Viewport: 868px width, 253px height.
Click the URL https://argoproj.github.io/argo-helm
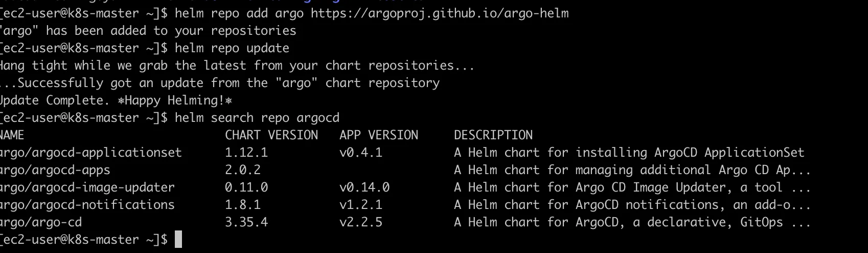coord(440,13)
